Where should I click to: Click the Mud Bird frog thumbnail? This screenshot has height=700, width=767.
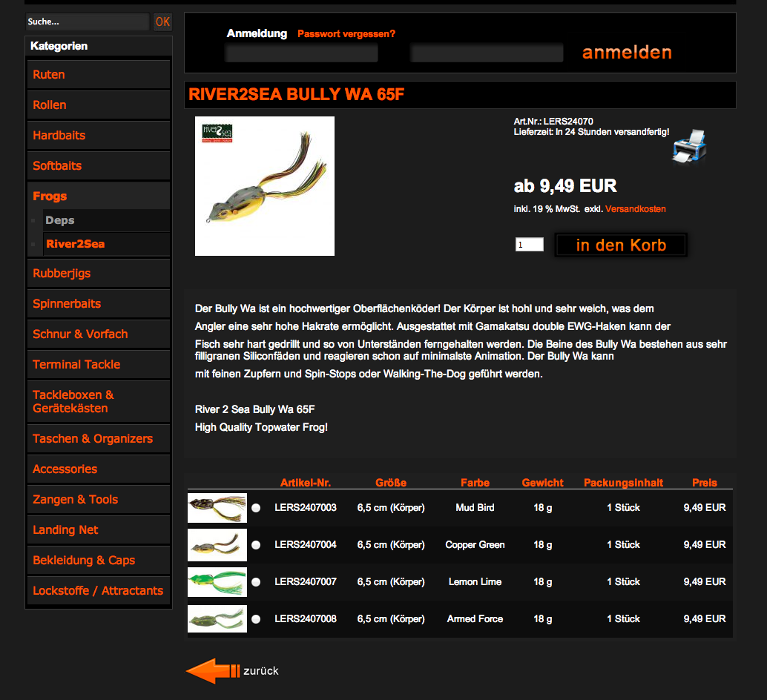click(x=217, y=508)
